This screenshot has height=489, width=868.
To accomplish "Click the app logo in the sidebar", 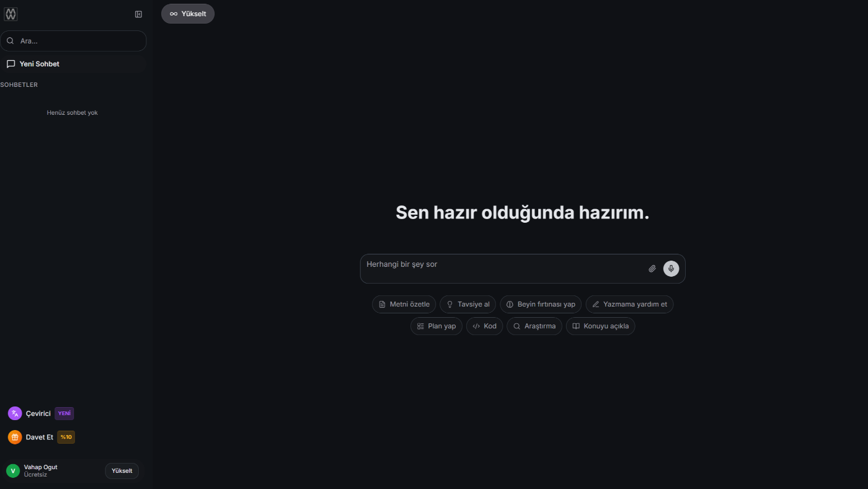I will [x=11, y=14].
